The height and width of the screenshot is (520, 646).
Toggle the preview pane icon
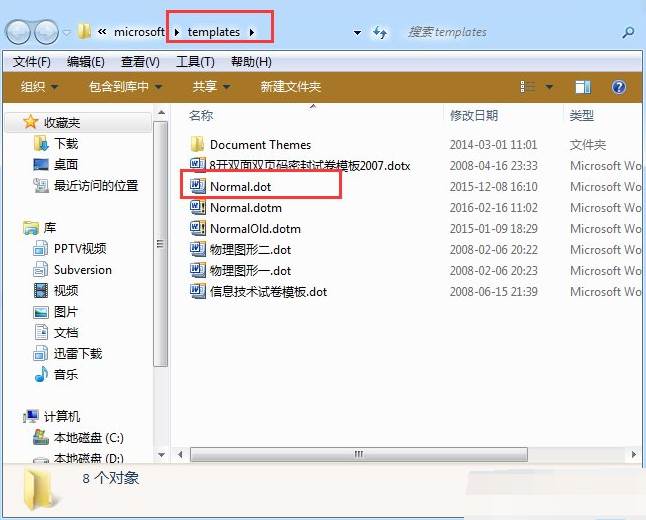[x=583, y=87]
